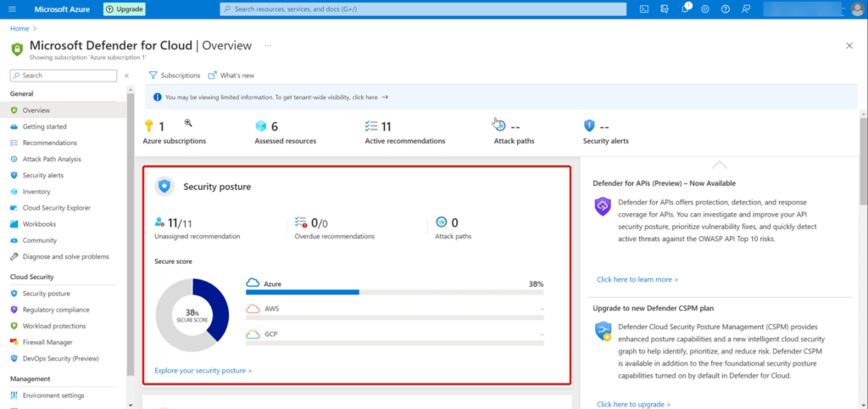Screen dimensions: 868x409
Task: Click the Defender CSPM shield icon
Action: [x=603, y=330]
